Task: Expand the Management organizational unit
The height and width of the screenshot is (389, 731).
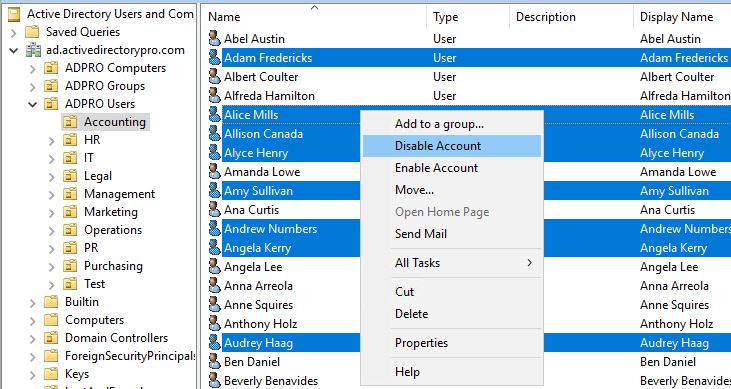Action: click(x=52, y=194)
